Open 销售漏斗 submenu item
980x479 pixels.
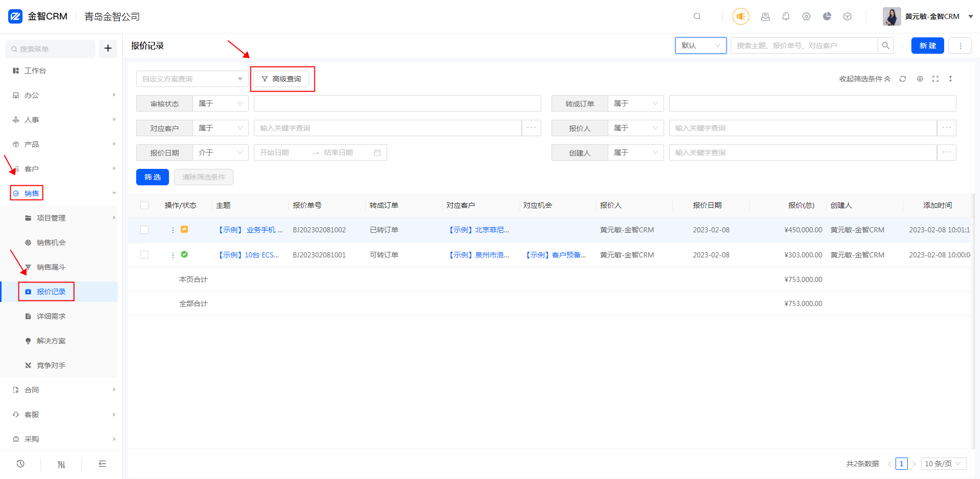51,267
